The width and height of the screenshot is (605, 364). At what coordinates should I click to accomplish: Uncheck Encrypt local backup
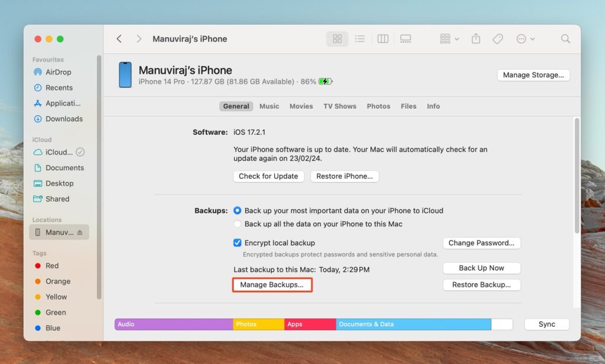pos(238,243)
